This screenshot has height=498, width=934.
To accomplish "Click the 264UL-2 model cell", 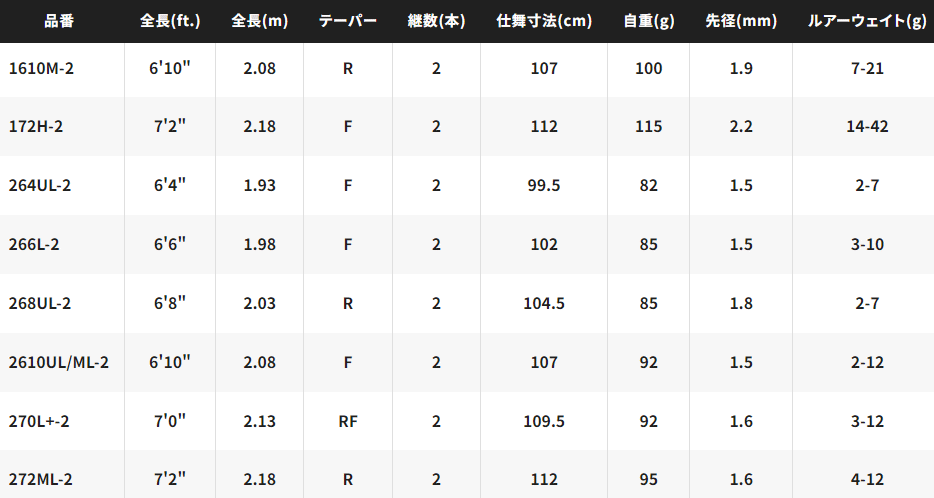I will pyautogui.click(x=39, y=185).
